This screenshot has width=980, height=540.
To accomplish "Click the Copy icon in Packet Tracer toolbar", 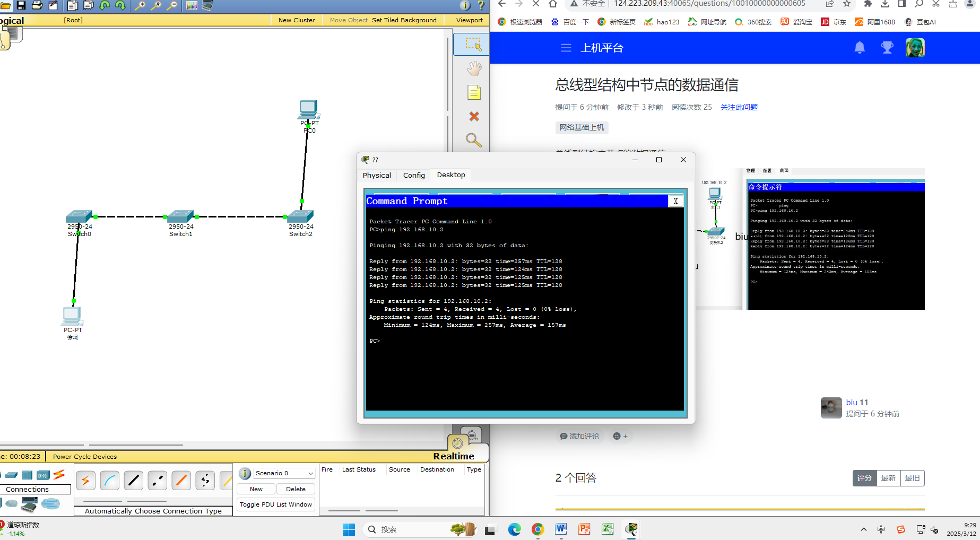I will (x=73, y=5).
